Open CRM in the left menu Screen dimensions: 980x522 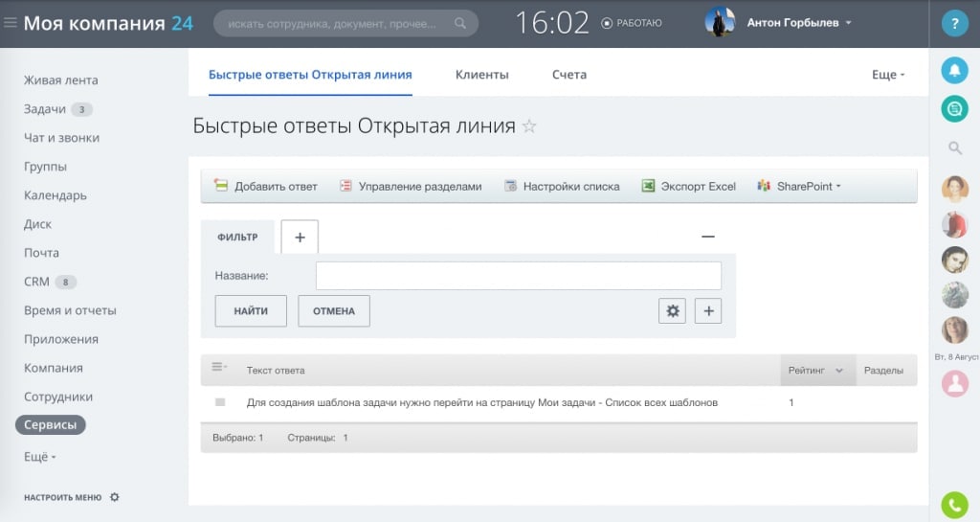(36, 282)
